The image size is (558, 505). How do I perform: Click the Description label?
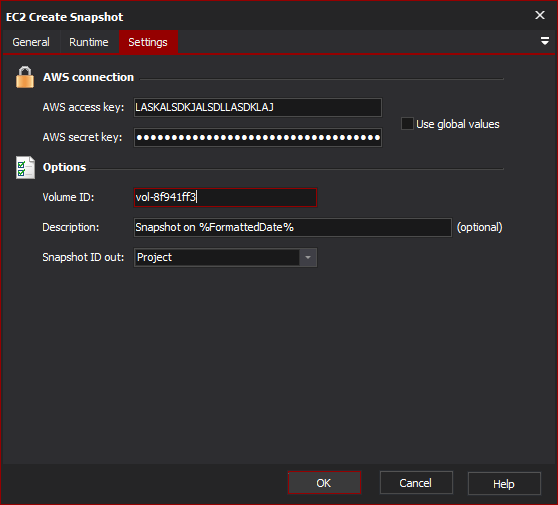point(71,227)
